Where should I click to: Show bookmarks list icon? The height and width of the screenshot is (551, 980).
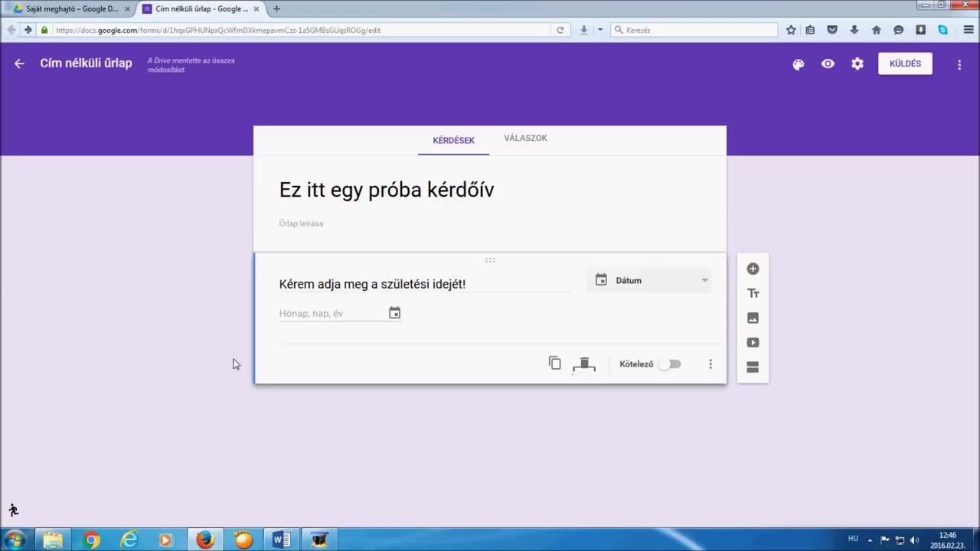click(x=810, y=30)
